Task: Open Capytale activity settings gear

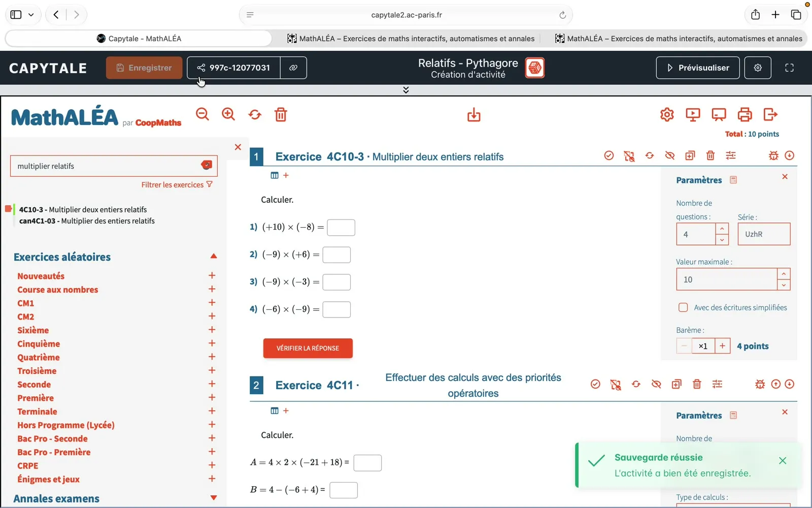Action: [758, 68]
